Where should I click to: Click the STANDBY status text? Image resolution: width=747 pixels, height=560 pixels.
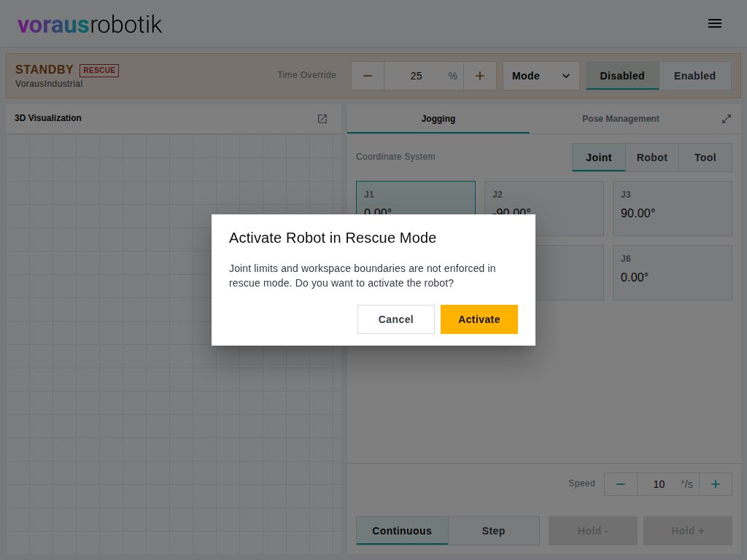tap(44, 69)
